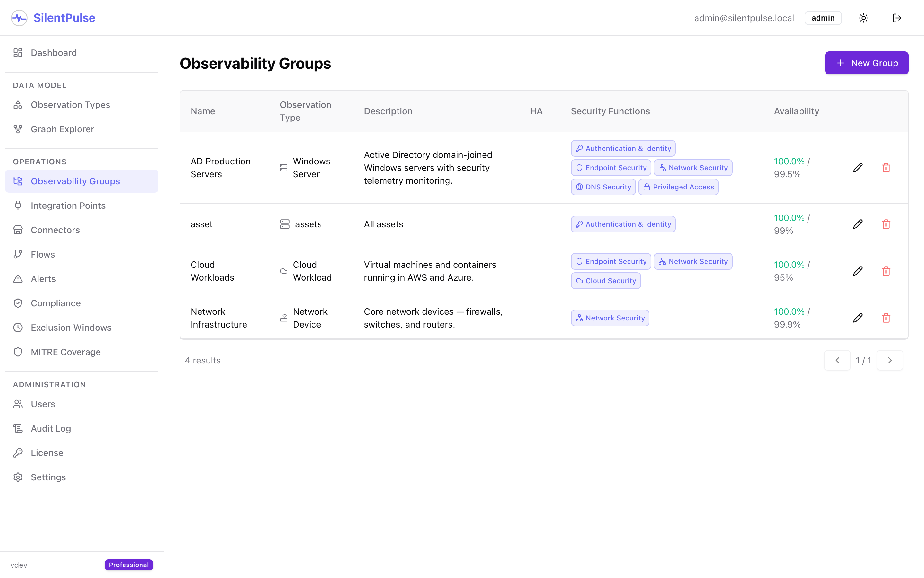Screen dimensions: 924x578
Task: Click the 'All assets' description cell
Action: point(383,224)
